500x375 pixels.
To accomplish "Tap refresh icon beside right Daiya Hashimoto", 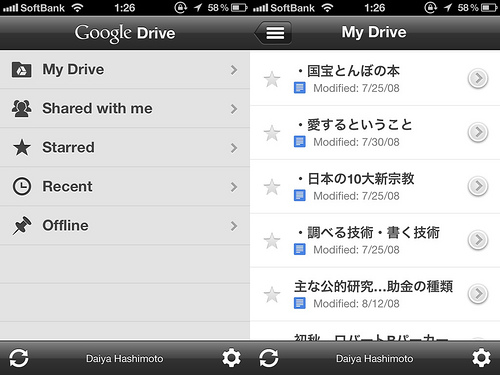I will point(269,358).
